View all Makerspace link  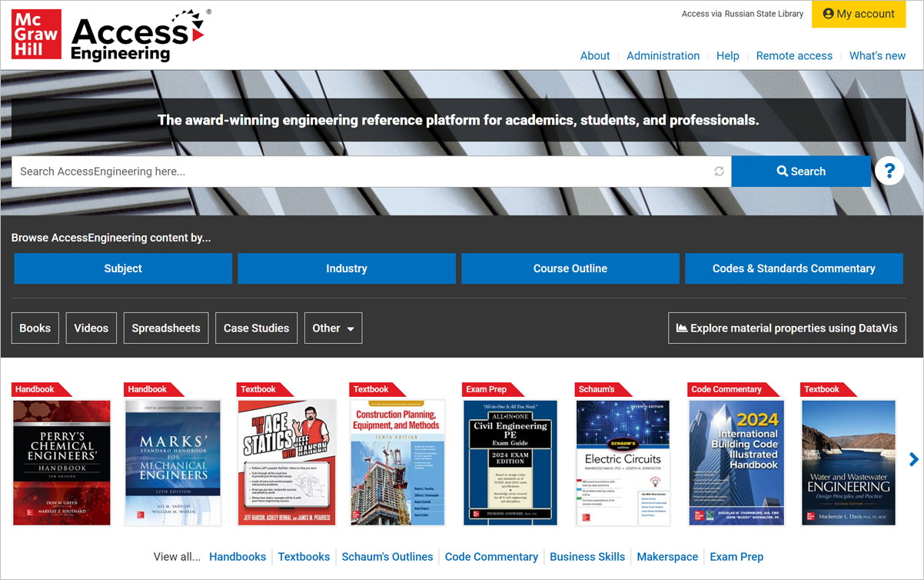[x=667, y=557]
